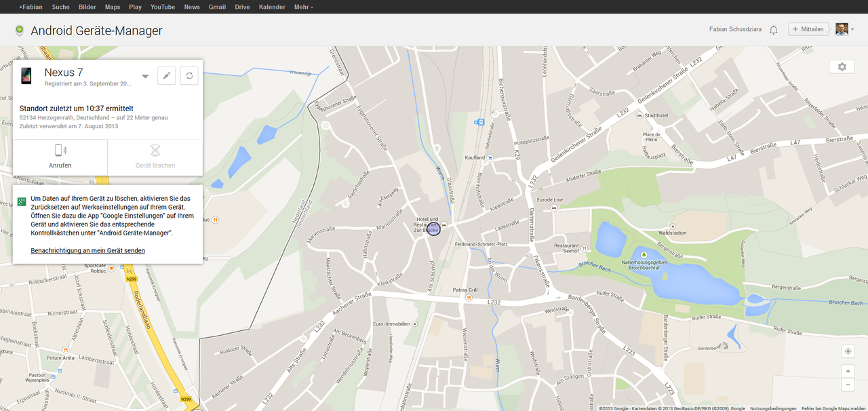Image resolution: width=868 pixels, height=411 pixels.
Task: Center the map on my location
Action: tap(847, 351)
